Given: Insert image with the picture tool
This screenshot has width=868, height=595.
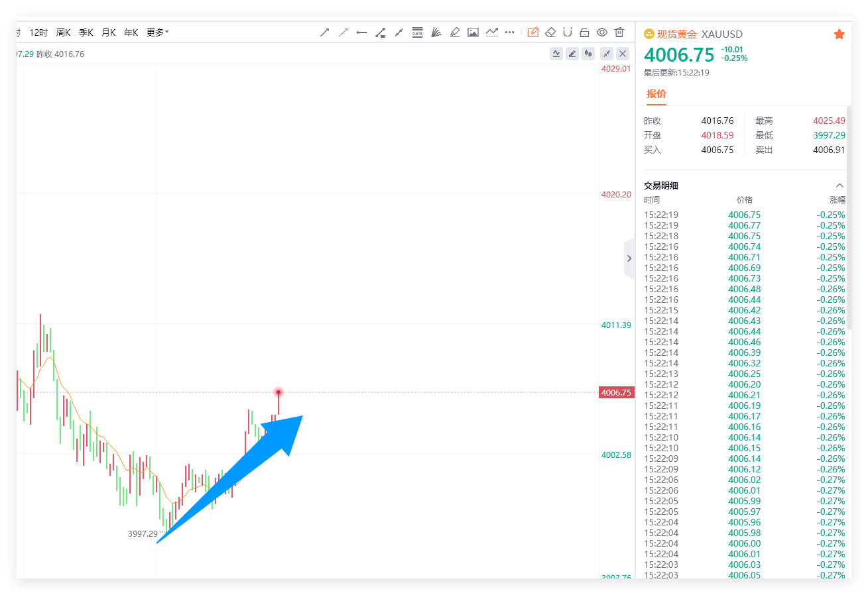Looking at the screenshot, I should click(473, 32).
